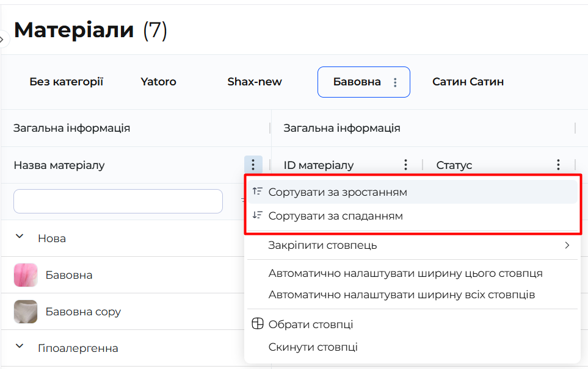The height and width of the screenshot is (369, 588).
Task: Select Автоматично налаштувати ширину цього стовпця
Action: (405, 273)
